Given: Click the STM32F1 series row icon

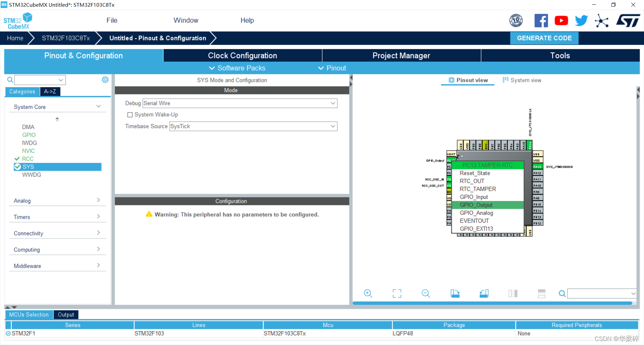Looking at the screenshot, I should [8, 334].
